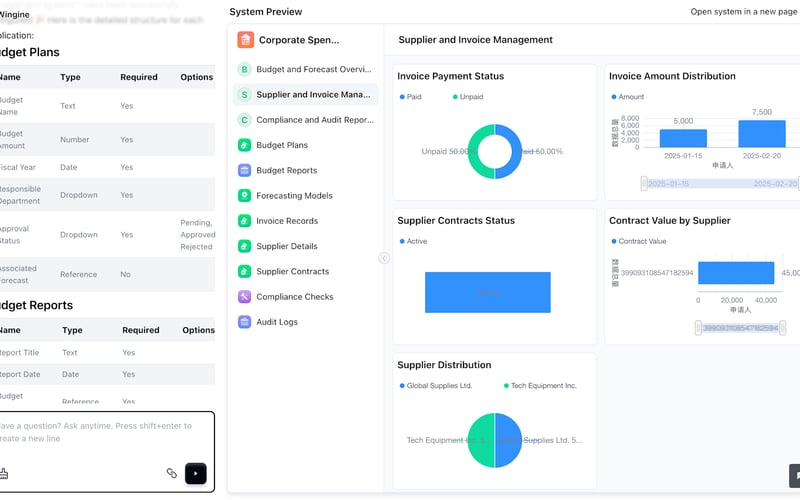The image size is (800, 500).
Task: Click the Invoice Amount Distribution date range slider
Action: coord(720,184)
